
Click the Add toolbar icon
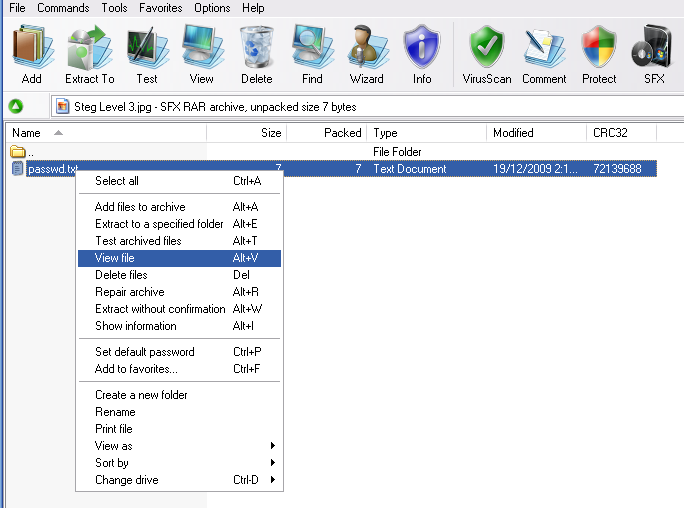(32, 54)
